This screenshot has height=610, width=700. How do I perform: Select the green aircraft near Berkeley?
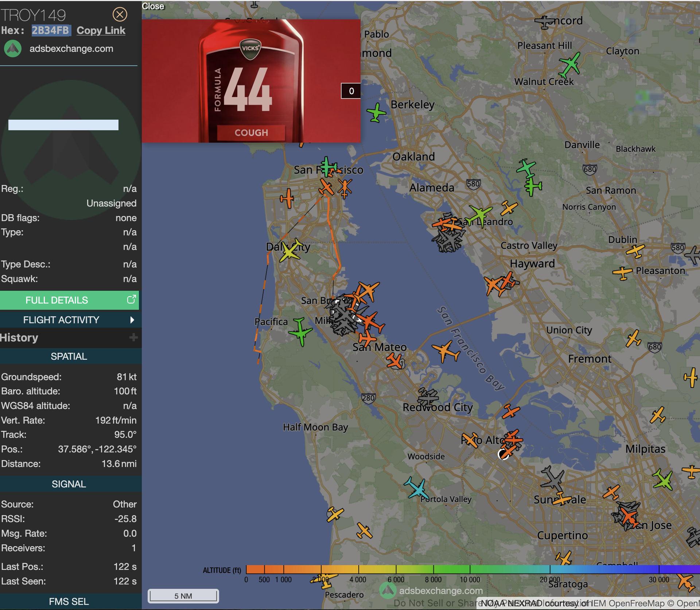point(376,112)
